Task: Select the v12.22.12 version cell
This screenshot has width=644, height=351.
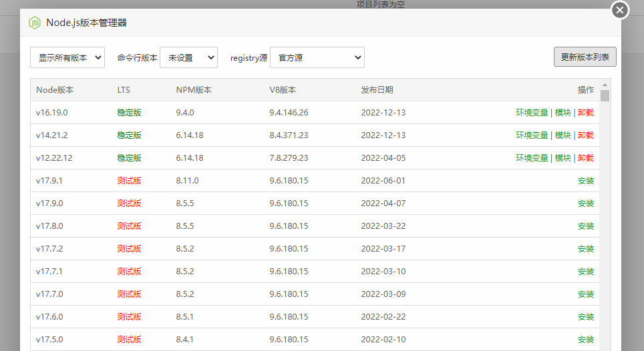Action: pyautogui.click(x=54, y=158)
